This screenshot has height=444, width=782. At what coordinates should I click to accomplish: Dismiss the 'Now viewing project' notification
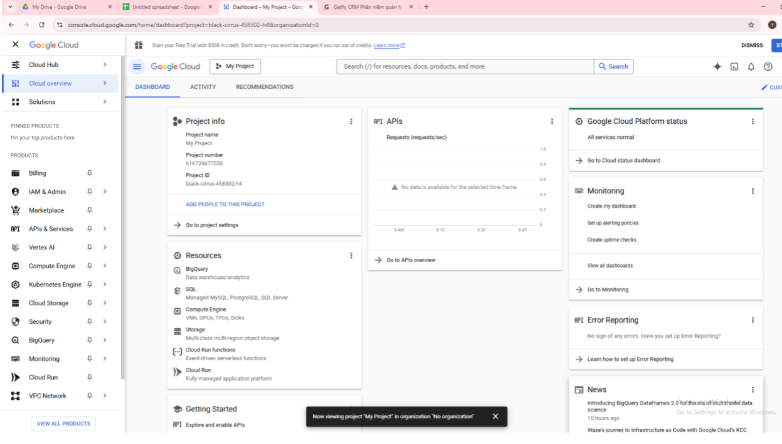[x=495, y=416]
